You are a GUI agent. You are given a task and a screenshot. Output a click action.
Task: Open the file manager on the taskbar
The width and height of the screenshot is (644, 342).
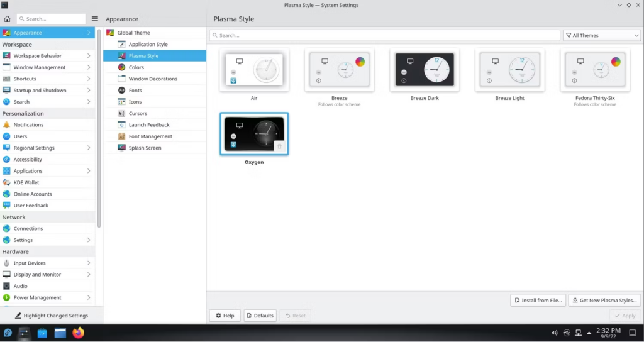60,333
